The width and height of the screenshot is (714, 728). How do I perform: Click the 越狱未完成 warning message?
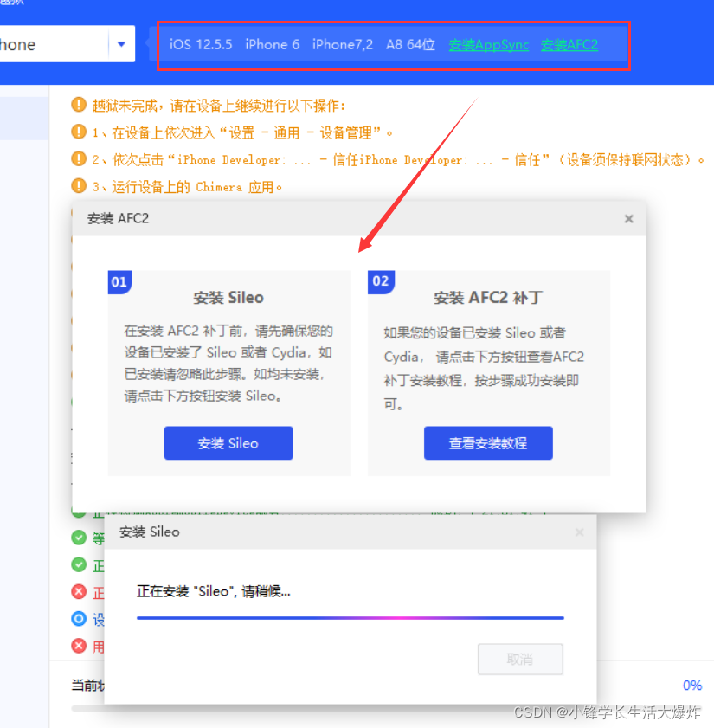tap(219, 106)
